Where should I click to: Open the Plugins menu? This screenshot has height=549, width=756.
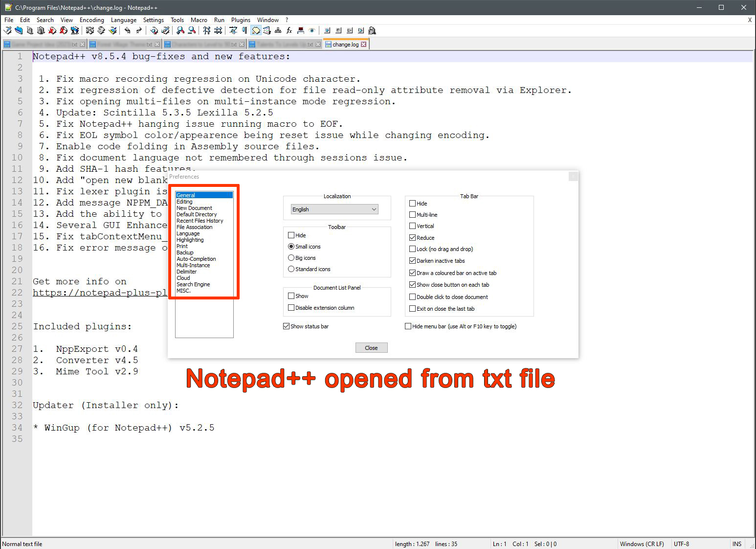[241, 20]
